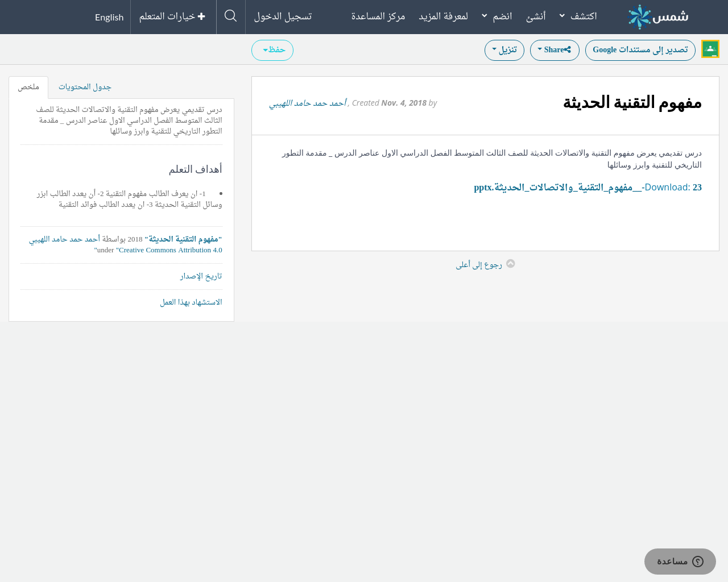Select the ملخص summary tab

(x=28, y=87)
